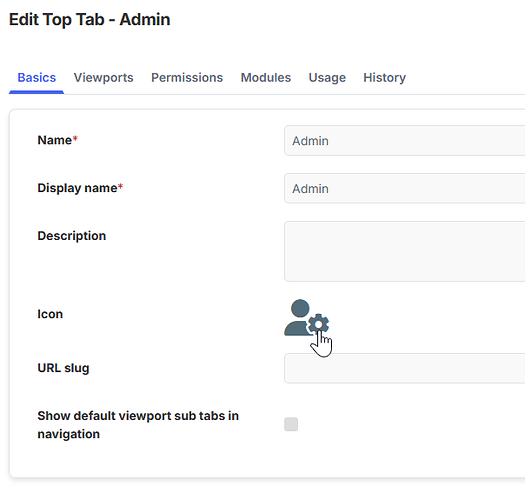Select the Usage tab
525x500 pixels.
[x=327, y=78]
